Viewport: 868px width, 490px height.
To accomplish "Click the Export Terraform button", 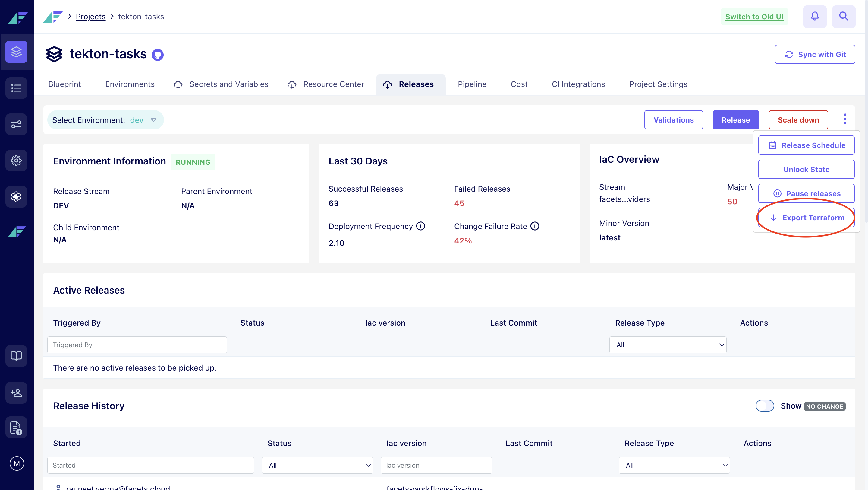I will [806, 218].
